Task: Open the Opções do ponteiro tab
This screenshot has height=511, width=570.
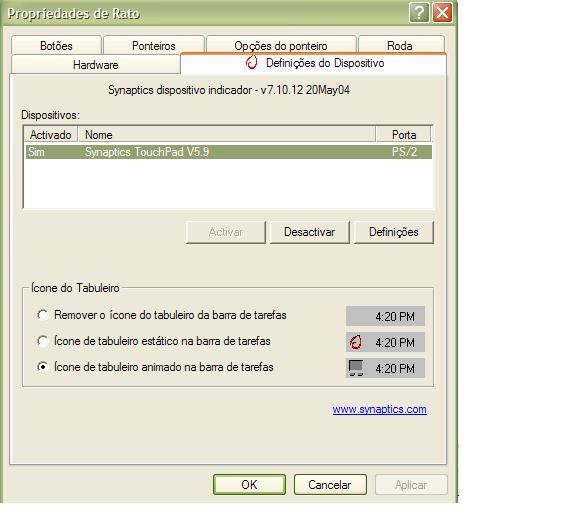Action: 281,46
